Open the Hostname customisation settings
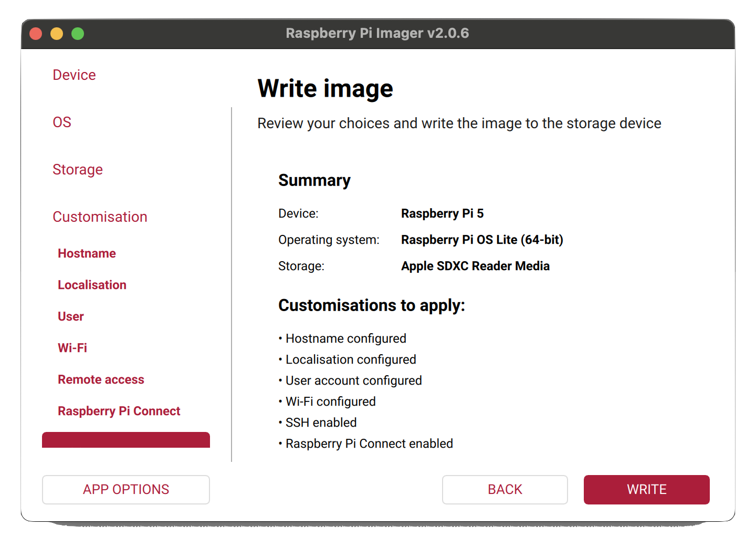 click(87, 253)
